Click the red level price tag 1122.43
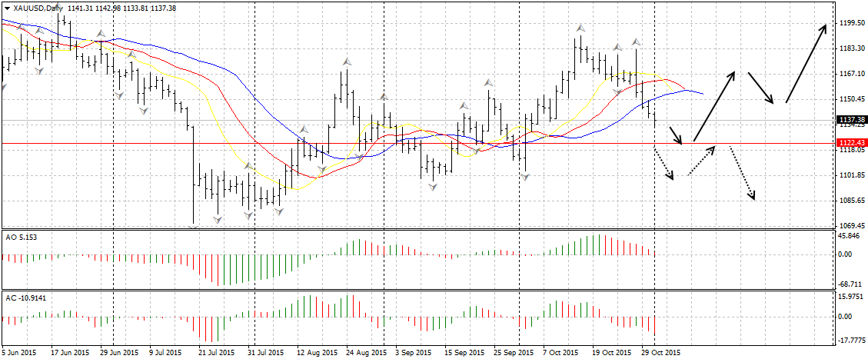 (851, 143)
